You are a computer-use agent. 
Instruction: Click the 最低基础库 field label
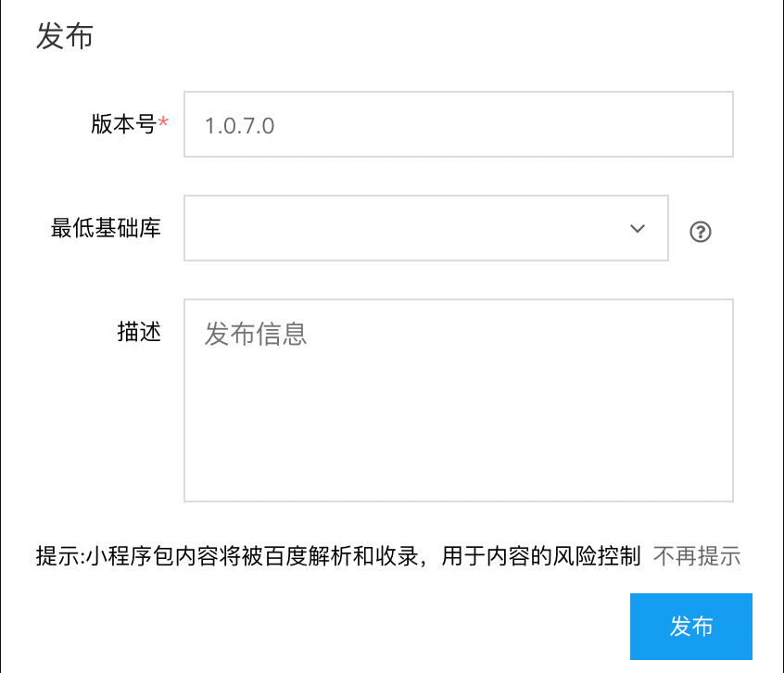tap(106, 228)
